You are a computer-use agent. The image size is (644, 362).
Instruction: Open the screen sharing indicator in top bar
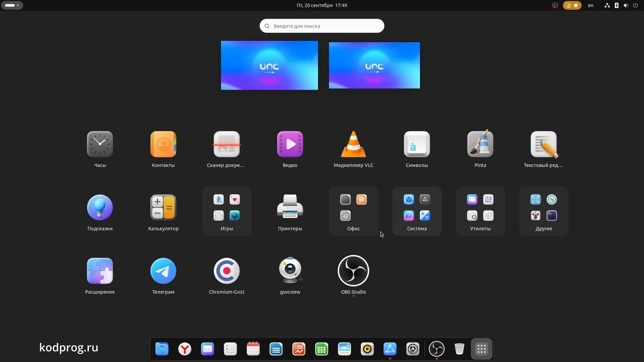point(569,5)
